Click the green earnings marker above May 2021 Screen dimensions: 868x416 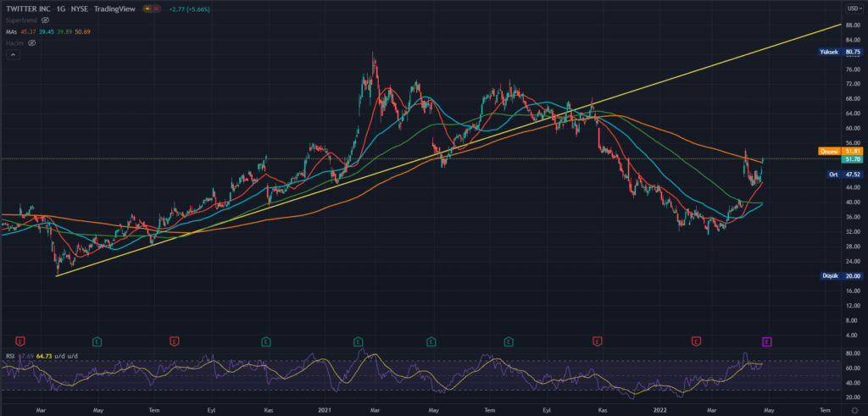pyautogui.click(x=431, y=342)
